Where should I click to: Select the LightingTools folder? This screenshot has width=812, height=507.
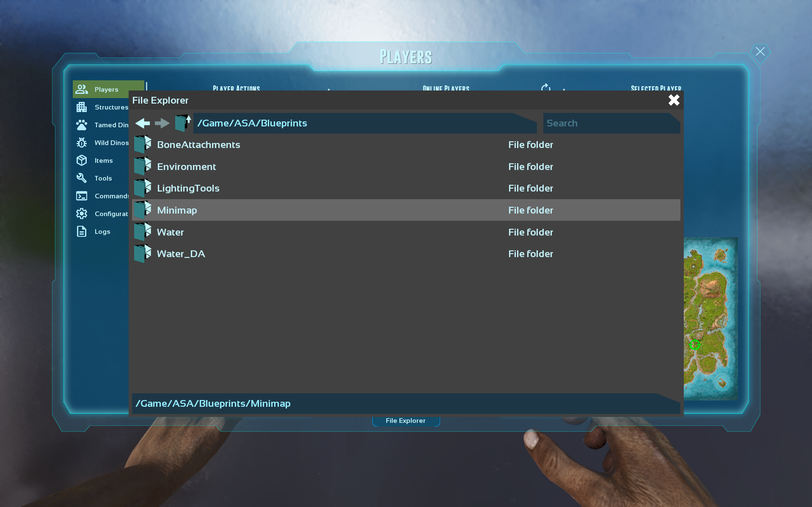click(188, 188)
